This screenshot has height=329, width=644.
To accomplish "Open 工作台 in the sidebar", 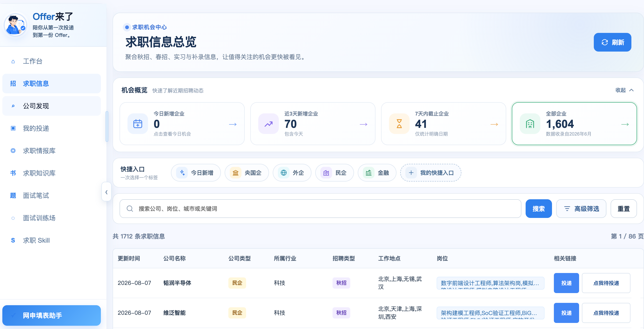I will point(52,61).
